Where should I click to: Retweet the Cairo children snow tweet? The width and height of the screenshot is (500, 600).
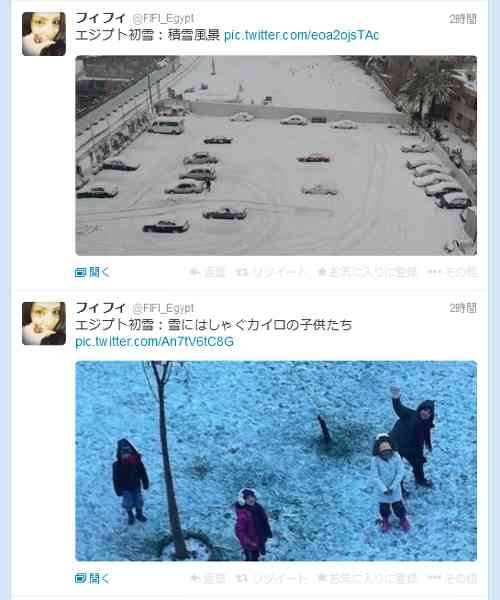(270, 578)
